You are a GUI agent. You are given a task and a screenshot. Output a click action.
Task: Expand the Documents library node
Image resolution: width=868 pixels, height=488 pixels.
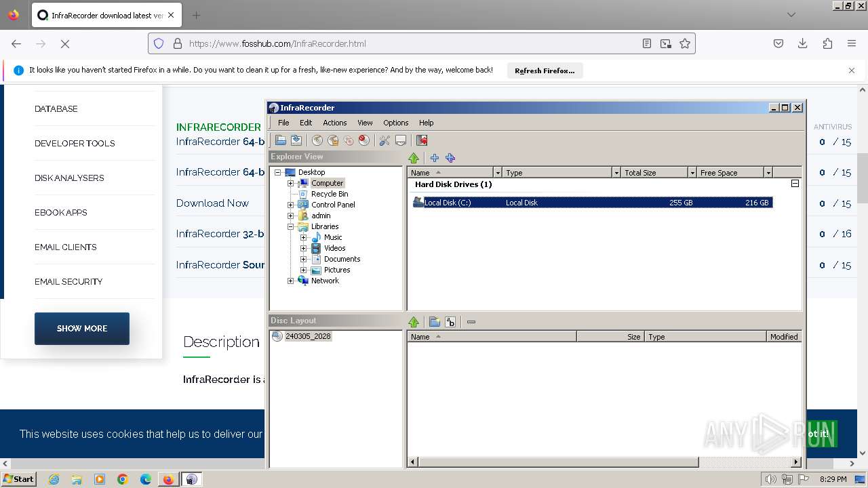click(304, 259)
